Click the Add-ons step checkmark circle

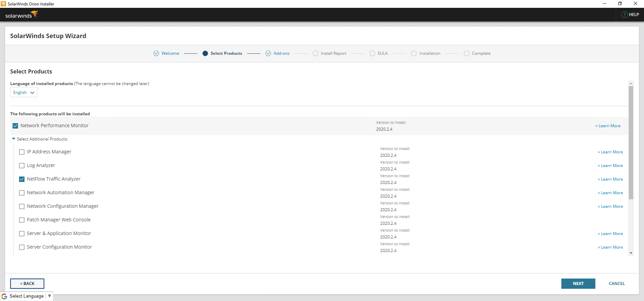pyautogui.click(x=268, y=53)
